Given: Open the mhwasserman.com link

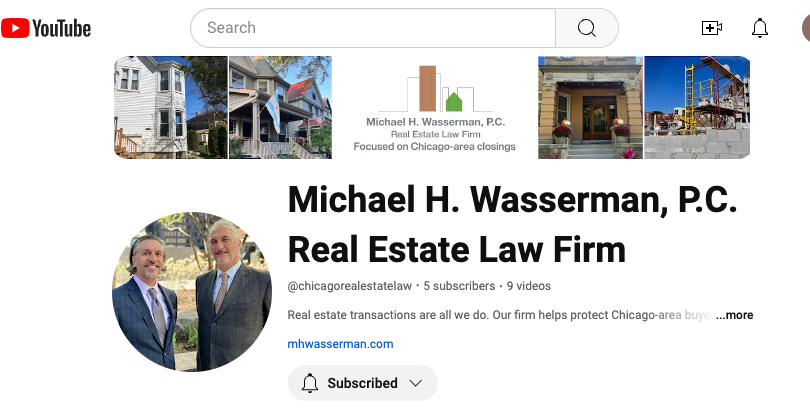Looking at the screenshot, I should 340,344.
